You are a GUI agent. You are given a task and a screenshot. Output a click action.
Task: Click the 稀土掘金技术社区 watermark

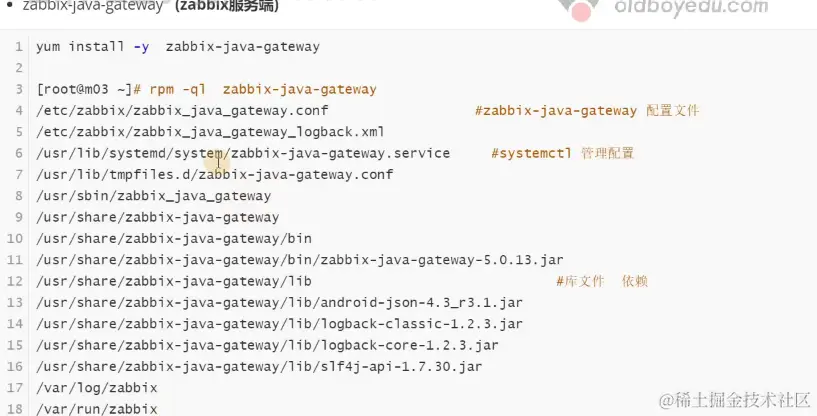(x=735, y=400)
